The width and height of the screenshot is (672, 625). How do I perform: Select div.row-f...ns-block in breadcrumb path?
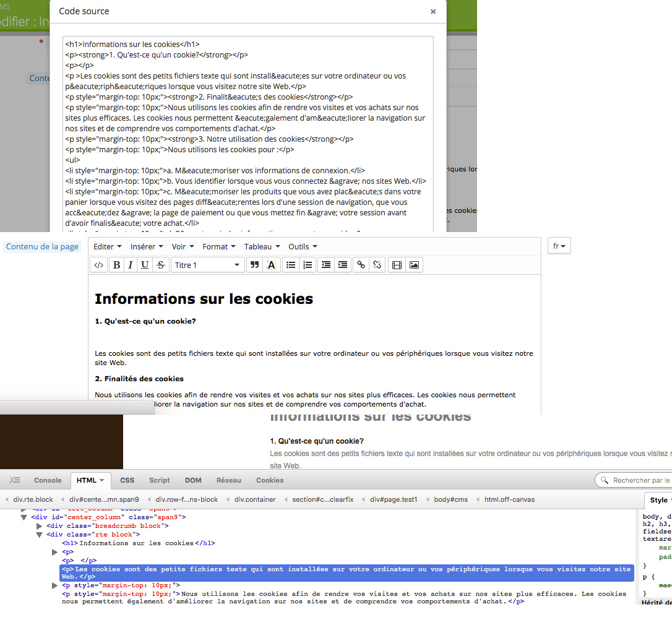click(x=186, y=499)
